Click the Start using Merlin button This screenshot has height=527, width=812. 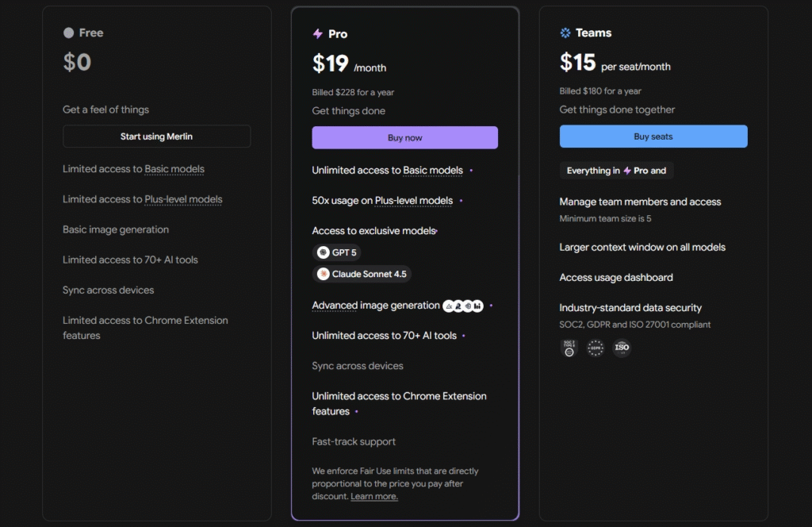pyautogui.click(x=156, y=136)
